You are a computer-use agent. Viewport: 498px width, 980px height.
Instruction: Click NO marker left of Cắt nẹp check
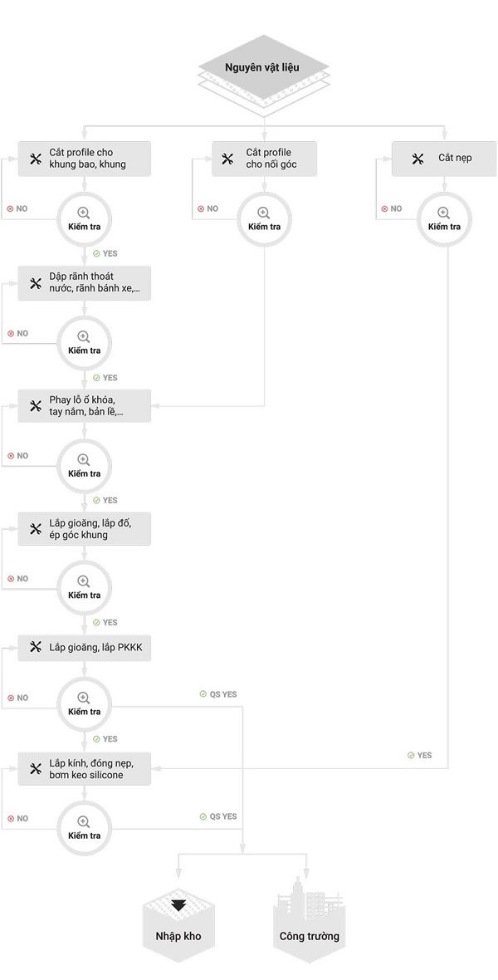(391, 208)
